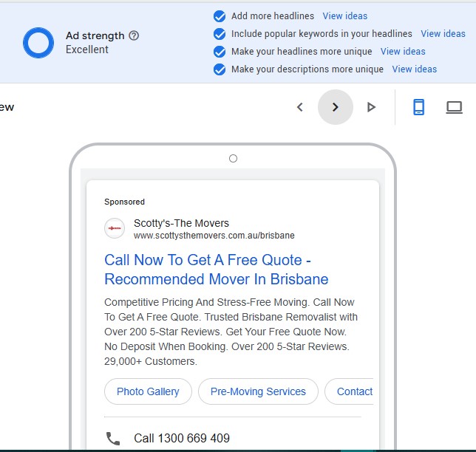Viewport: 476px width, 452px height.
Task: Click the www.scottysthemovers.com.au/brisbane URL
Action: [x=214, y=236]
